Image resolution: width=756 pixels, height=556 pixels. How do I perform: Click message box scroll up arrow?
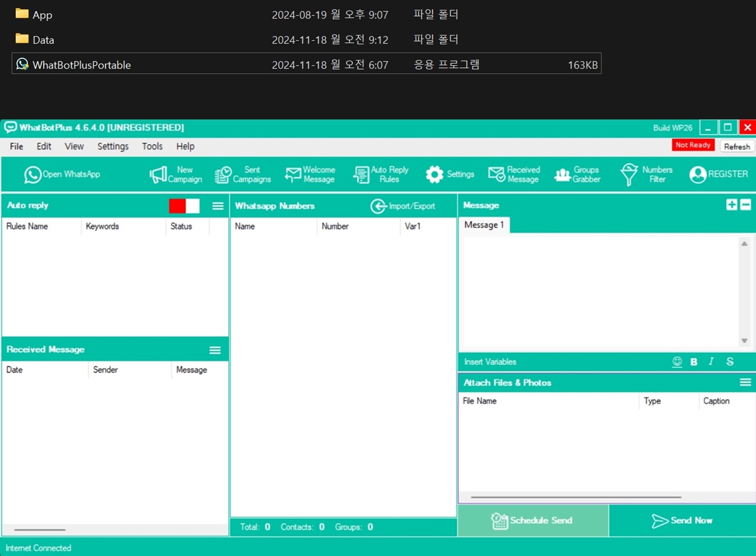tap(744, 244)
